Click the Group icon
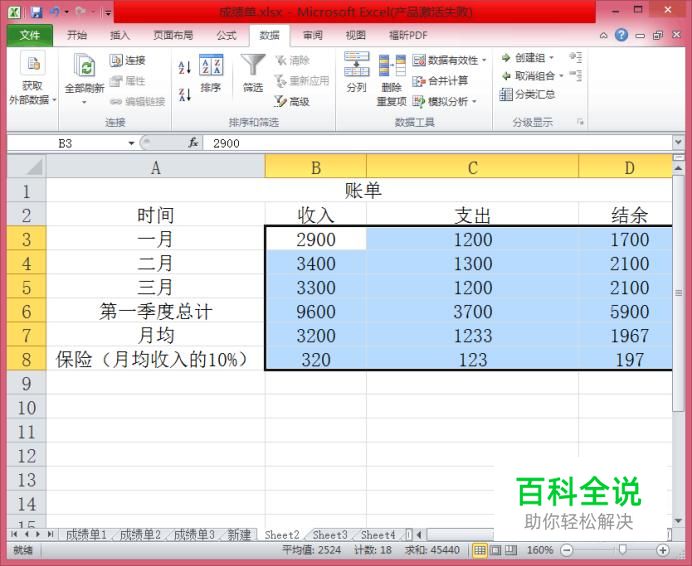Viewport: 692px width, 566px height. [506, 58]
